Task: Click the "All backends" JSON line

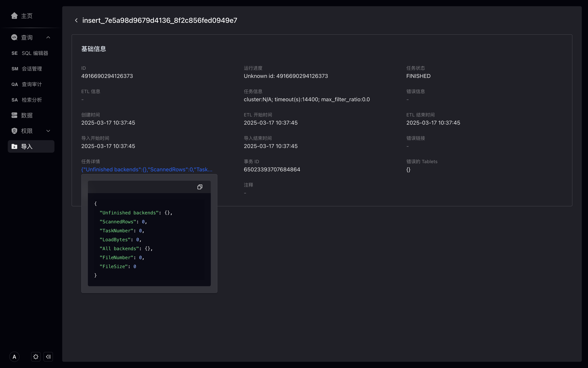Action: [x=126, y=248]
